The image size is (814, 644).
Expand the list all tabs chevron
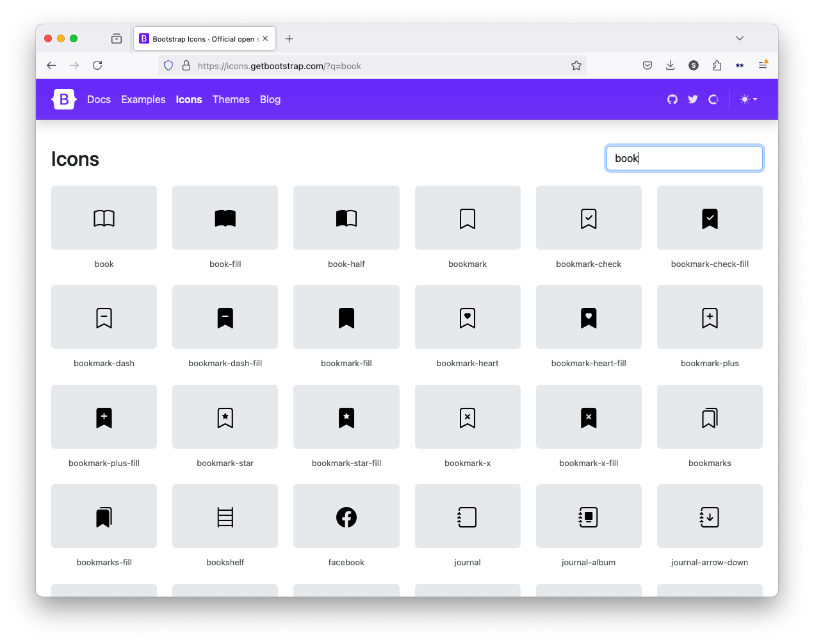pyautogui.click(x=739, y=38)
